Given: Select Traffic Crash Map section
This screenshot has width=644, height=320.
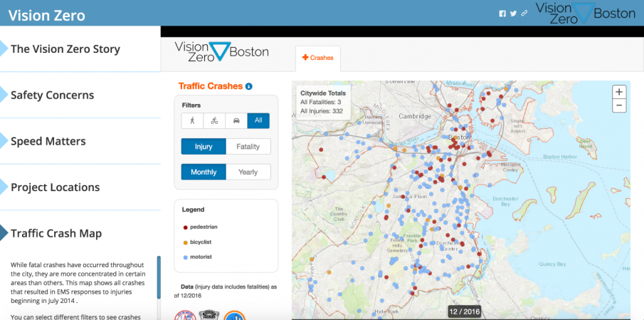Looking at the screenshot, I should click(x=56, y=233).
